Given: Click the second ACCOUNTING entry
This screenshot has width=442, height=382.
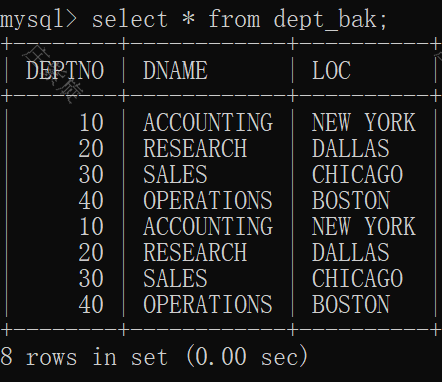Looking at the screenshot, I should pos(208,226).
